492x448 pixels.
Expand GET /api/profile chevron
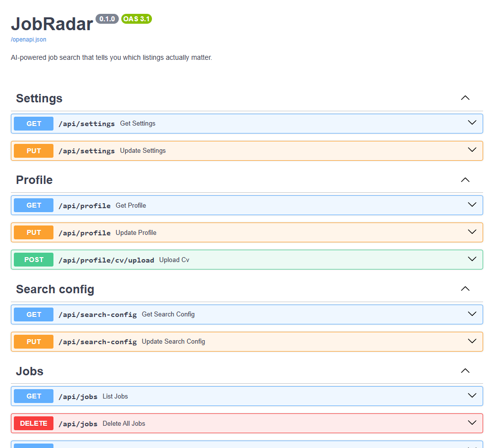coord(472,205)
